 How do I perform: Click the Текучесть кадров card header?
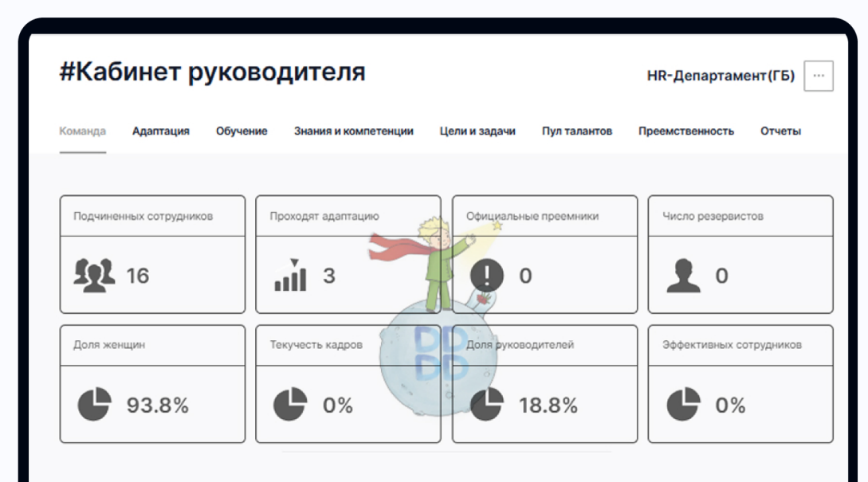point(348,345)
